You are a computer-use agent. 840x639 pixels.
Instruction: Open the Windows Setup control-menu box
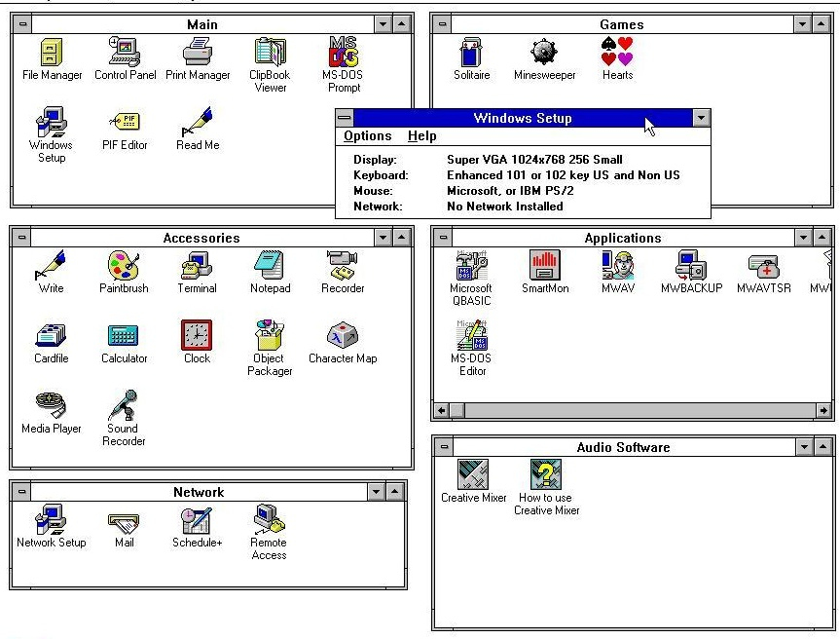click(345, 118)
